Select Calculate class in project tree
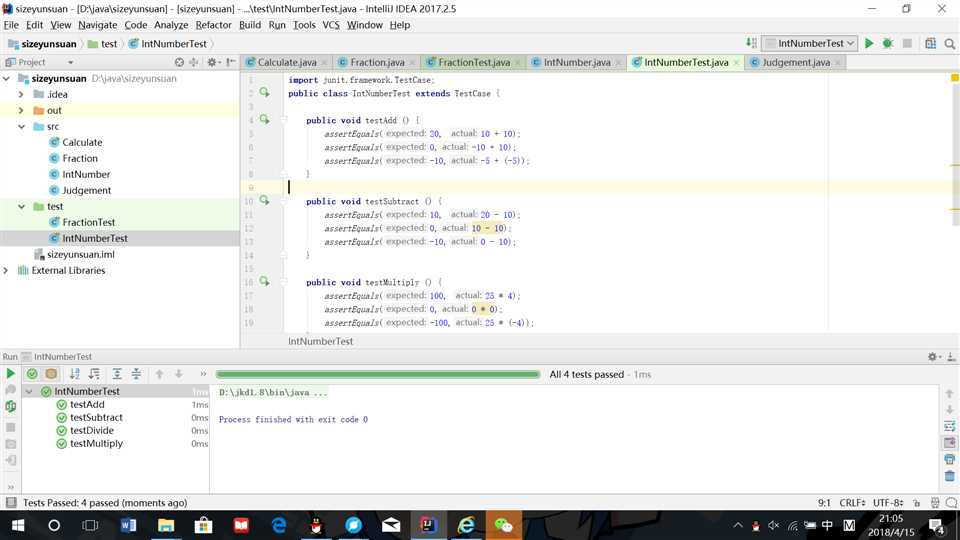Image resolution: width=960 pixels, height=540 pixels. (82, 142)
